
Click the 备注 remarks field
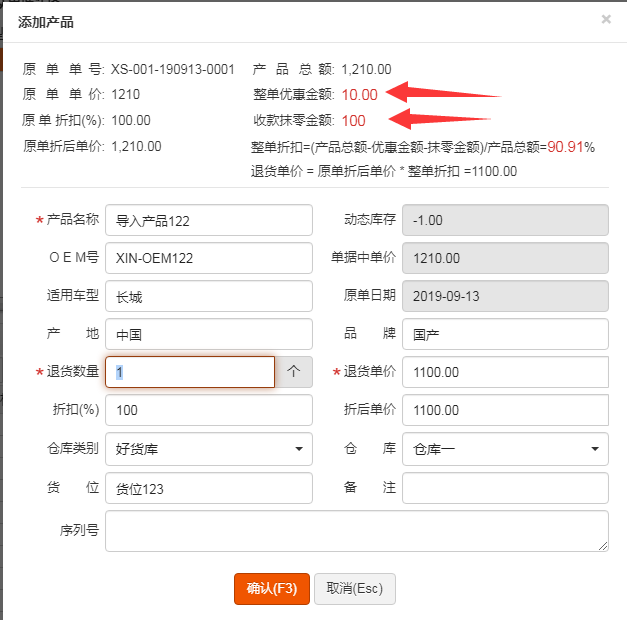505,488
